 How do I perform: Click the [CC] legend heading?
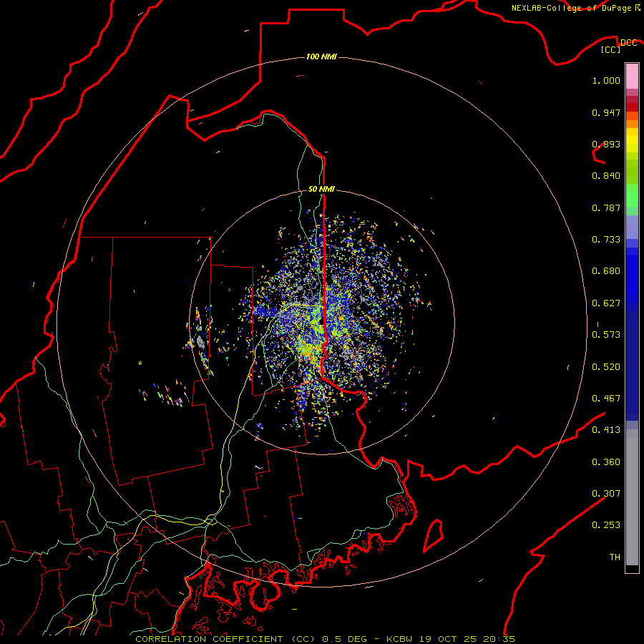(x=610, y=49)
